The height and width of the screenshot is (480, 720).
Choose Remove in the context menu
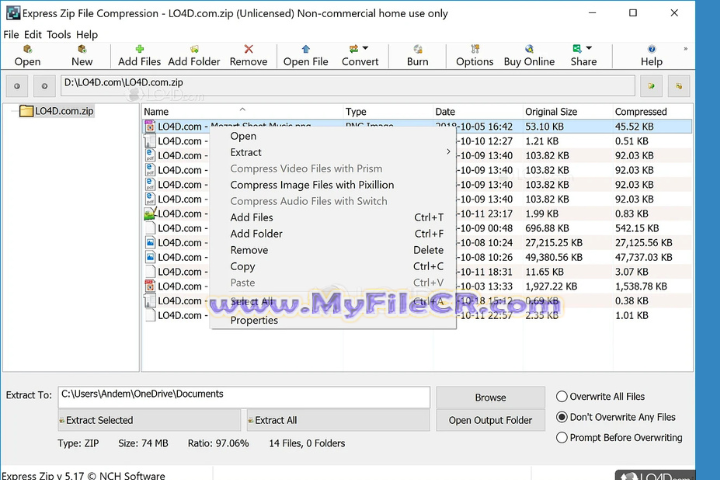tap(333, 250)
